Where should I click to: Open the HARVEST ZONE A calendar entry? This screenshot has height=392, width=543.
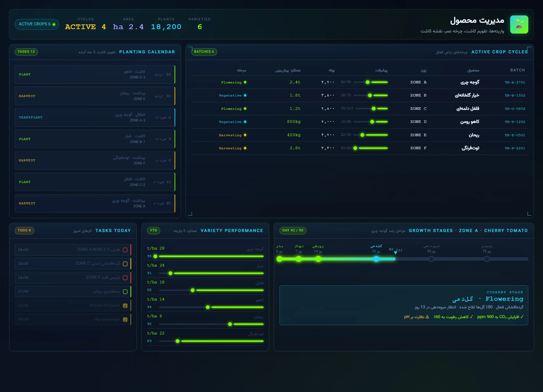[95, 203]
